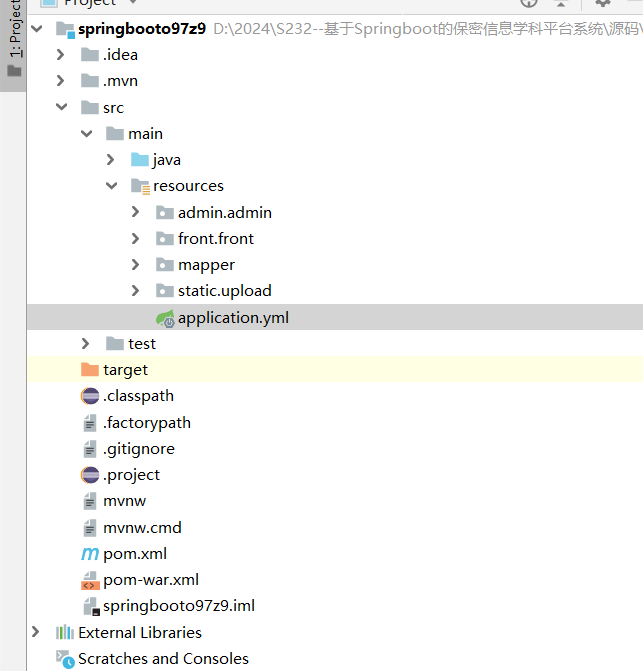Collapse the src folder
The height and width of the screenshot is (671, 643).
(x=61, y=108)
